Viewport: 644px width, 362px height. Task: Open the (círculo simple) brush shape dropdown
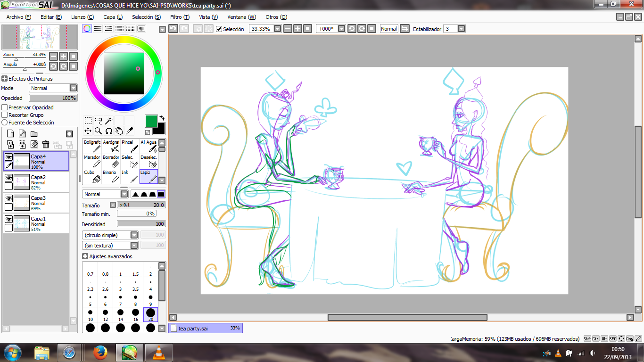coord(110,235)
